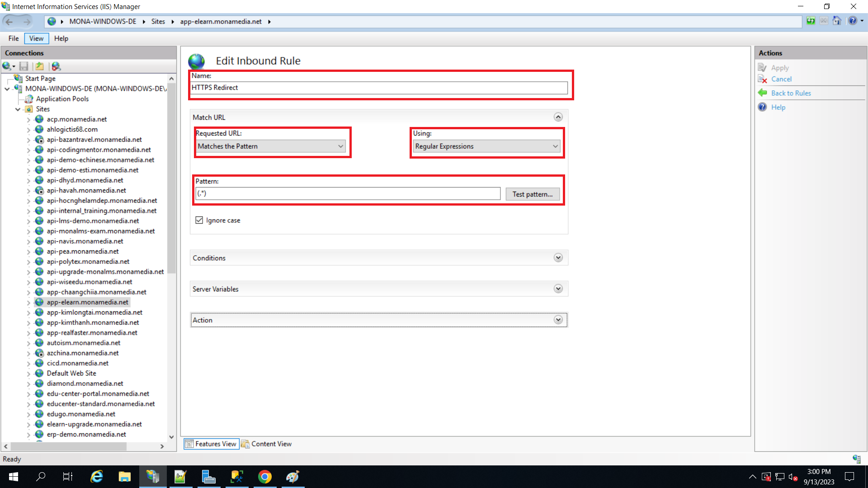The width and height of the screenshot is (868, 488).
Task: Click the Connections horizontal scrollbar thumb
Action: pos(68,446)
